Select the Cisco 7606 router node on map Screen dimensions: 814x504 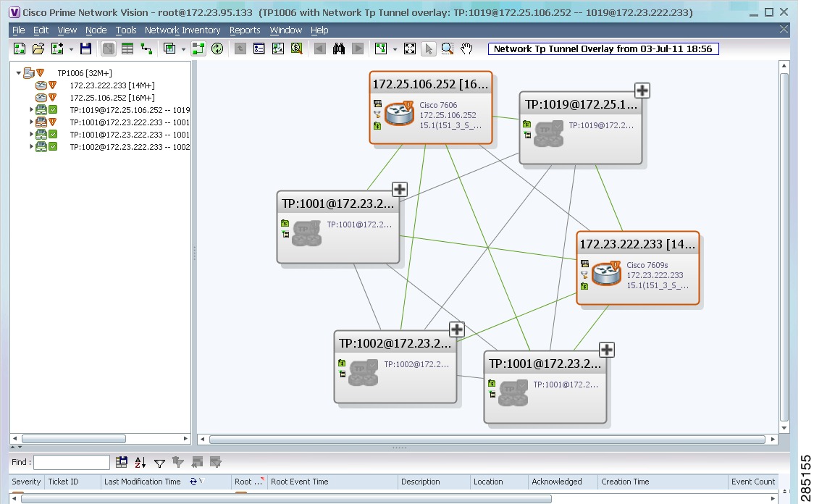431,107
